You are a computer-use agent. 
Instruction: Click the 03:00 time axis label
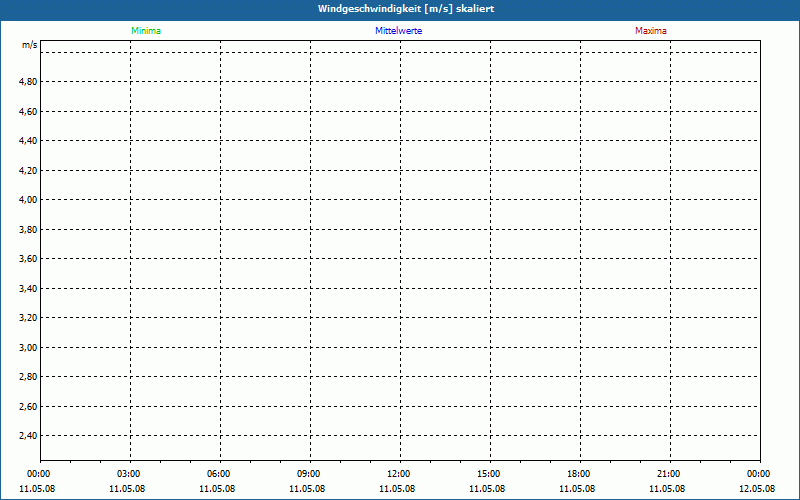click(x=129, y=474)
